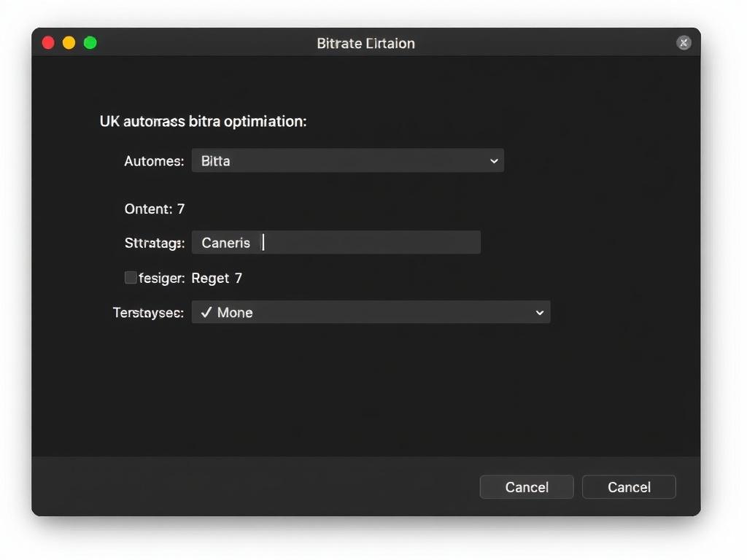Open the Automes dropdown showing Bitta
This screenshot has height=560, width=747.
[347, 160]
